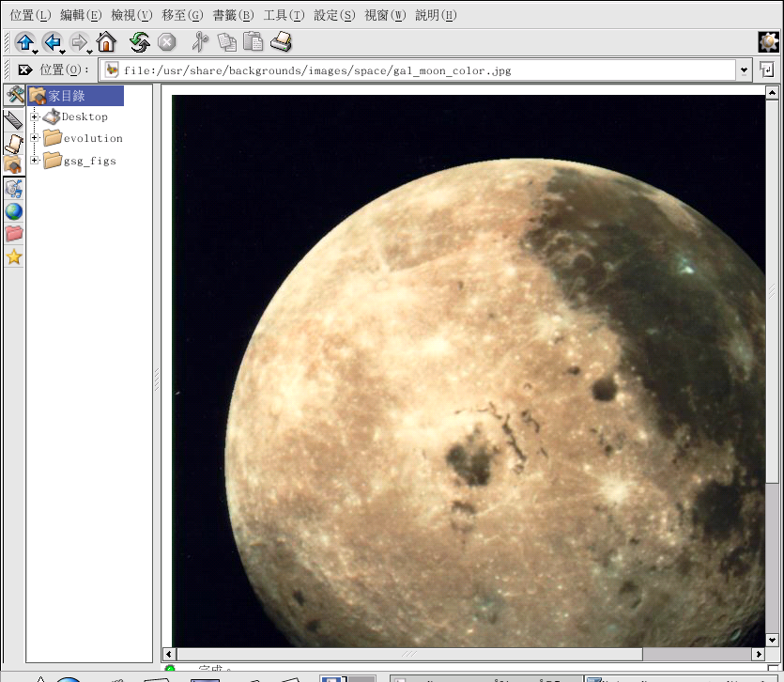Click the Copy documents icon
The width and height of the screenshot is (784, 682).
point(226,41)
